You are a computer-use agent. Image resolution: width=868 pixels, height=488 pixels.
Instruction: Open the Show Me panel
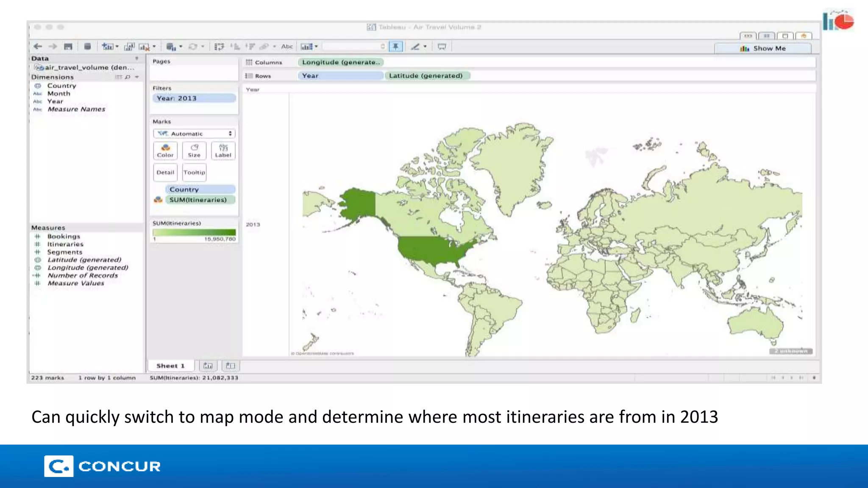pyautogui.click(x=763, y=48)
